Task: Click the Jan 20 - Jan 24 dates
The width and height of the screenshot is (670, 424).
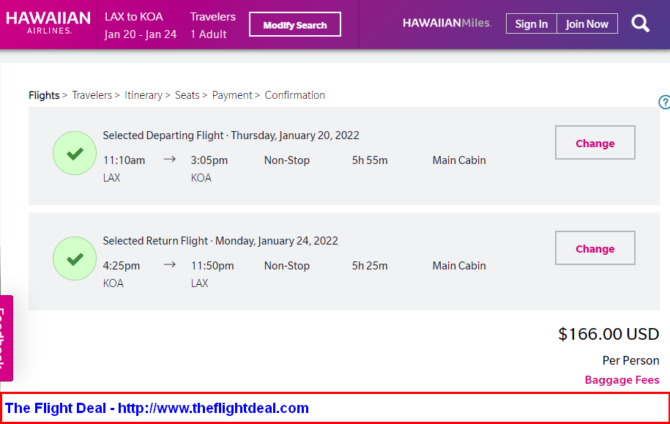Action: [x=141, y=34]
